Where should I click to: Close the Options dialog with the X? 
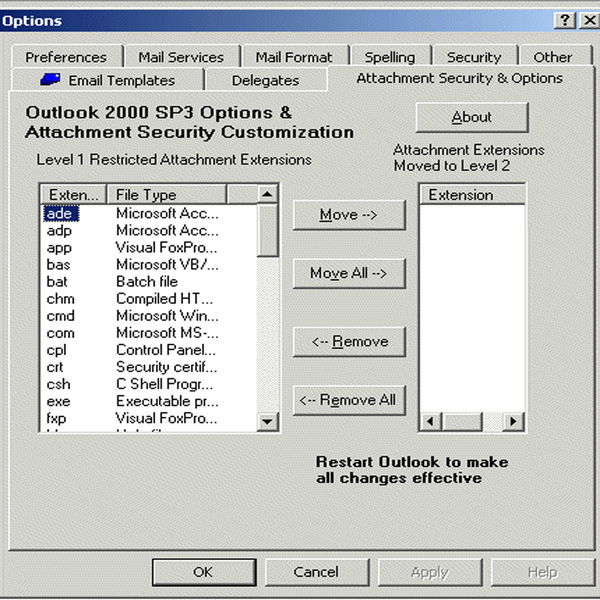(x=589, y=20)
